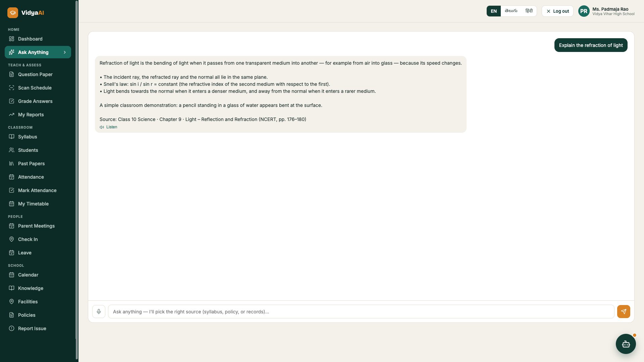
Task: Click the My Reports trend icon
Action: tap(11, 115)
